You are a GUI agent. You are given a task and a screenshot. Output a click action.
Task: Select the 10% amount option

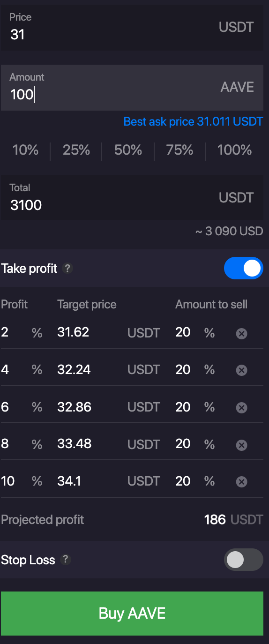click(x=25, y=150)
